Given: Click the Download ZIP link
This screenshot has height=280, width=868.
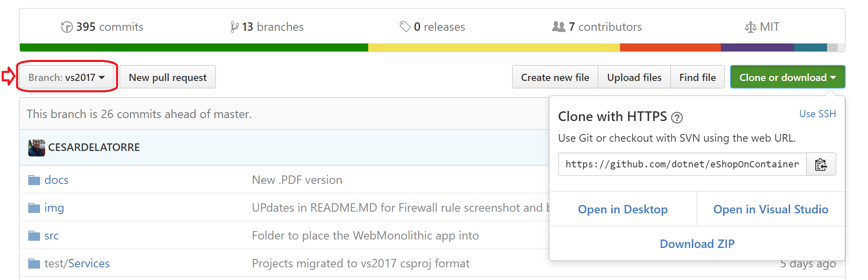Looking at the screenshot, I should (697, 244).
